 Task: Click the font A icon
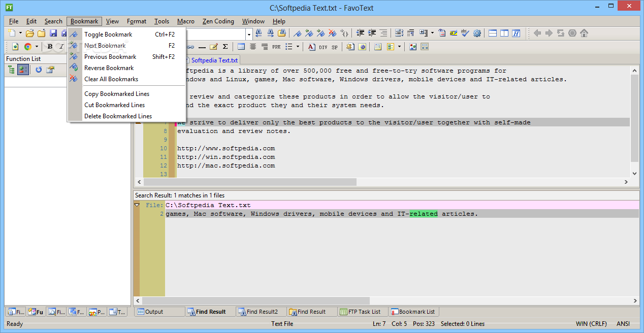pyautogui.click(x=311, y=47)
